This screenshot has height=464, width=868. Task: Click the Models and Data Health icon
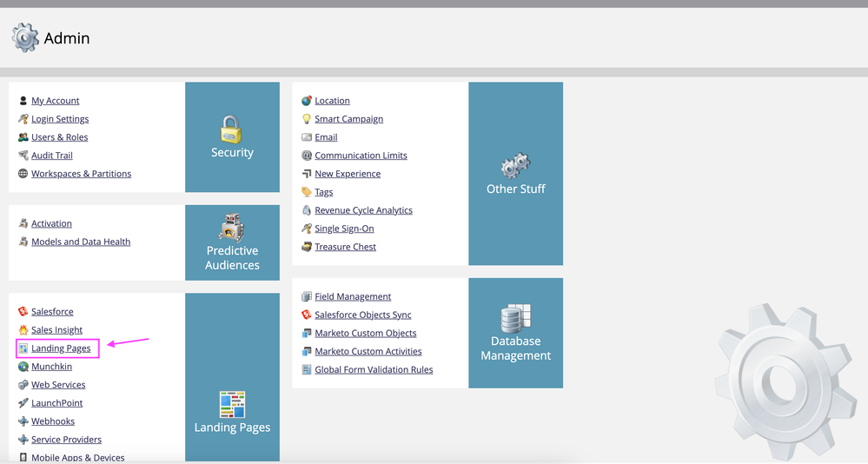click(x=23, y=242)
